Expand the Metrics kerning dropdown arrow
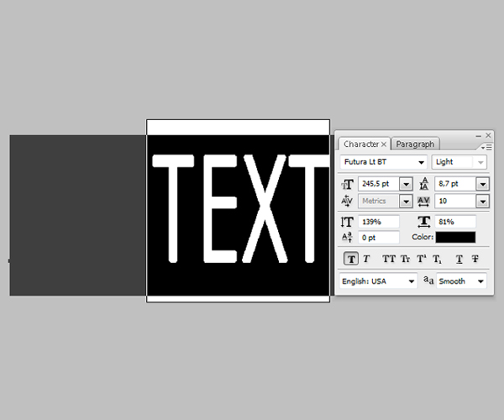 pos(406,201)
